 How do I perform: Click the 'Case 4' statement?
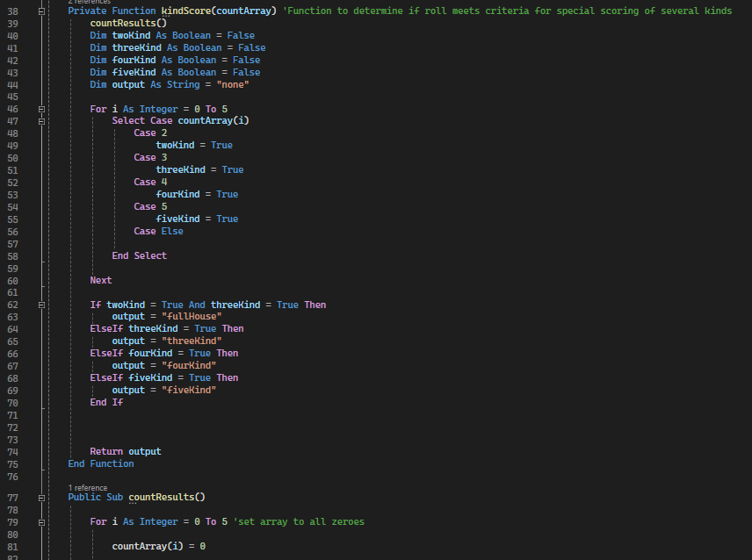[x=150, y=182]
